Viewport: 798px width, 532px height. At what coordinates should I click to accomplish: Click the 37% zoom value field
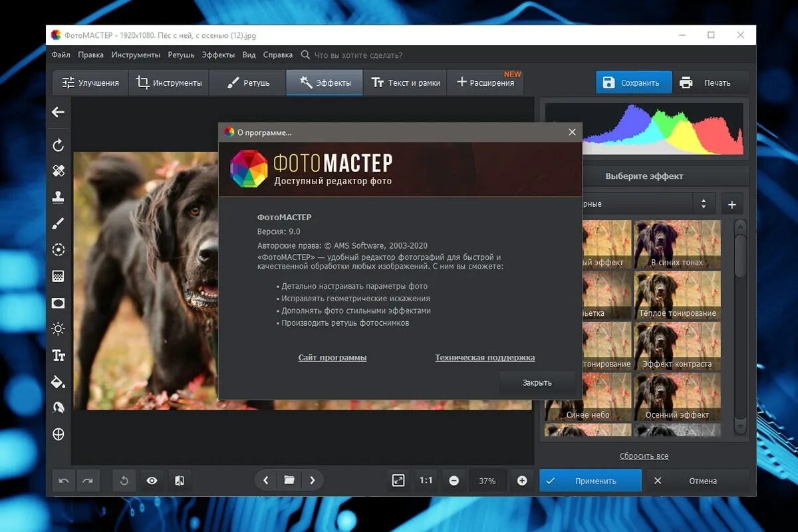(487, 480)
